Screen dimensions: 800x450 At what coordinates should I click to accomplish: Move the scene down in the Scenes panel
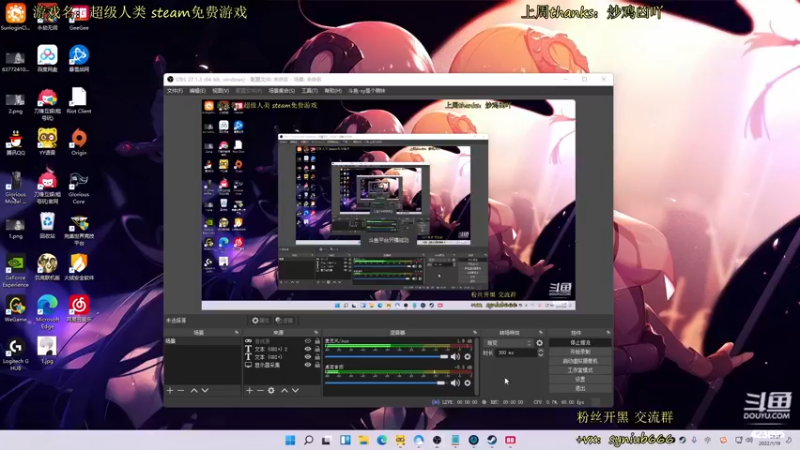tap(205, 390)
